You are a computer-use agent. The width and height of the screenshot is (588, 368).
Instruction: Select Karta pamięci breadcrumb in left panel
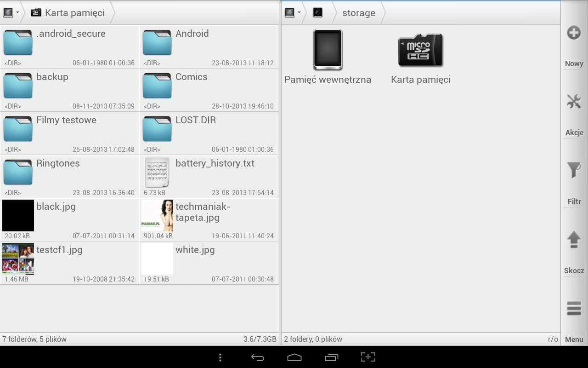68,13
